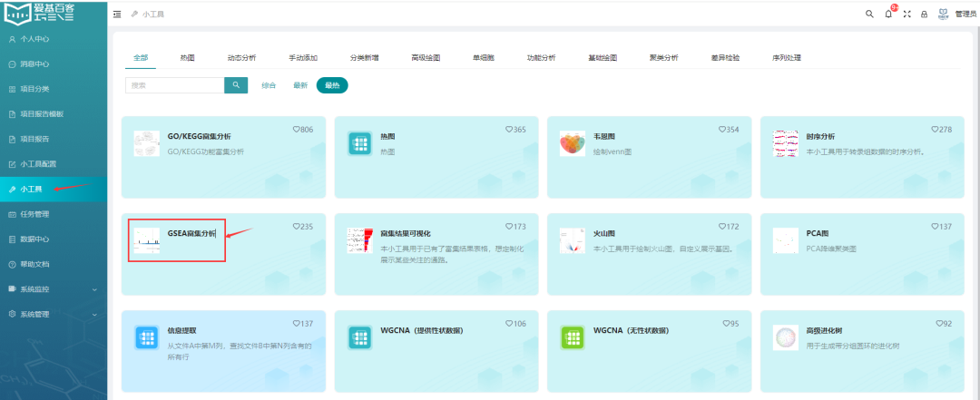The height and width of the screenshot is (400, 980).
Task: Select the 全部 tab
Action: coord(141,57)
